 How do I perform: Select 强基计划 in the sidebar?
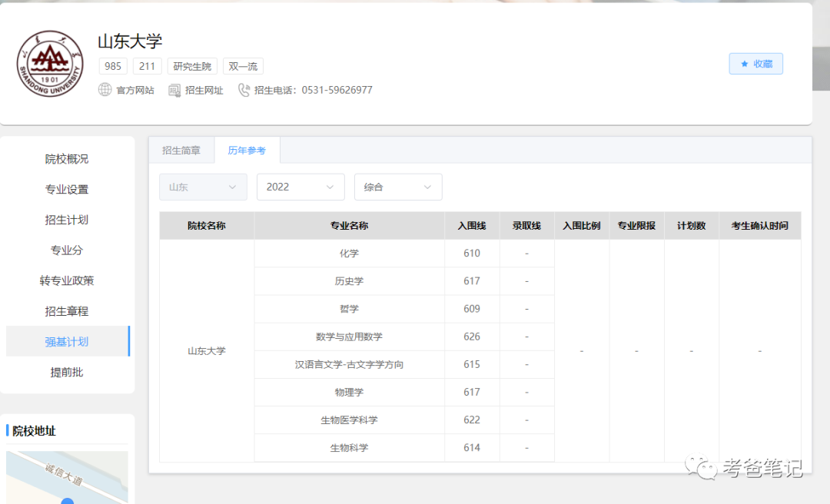point(67,341)
